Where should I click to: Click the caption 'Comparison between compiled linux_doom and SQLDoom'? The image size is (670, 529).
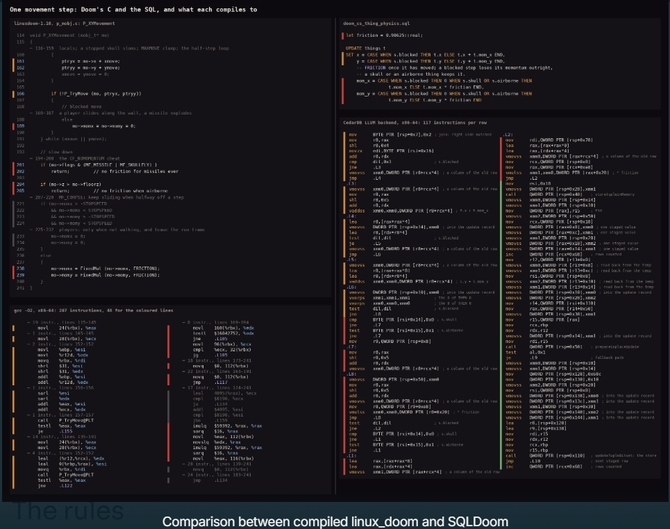[335, 522]
